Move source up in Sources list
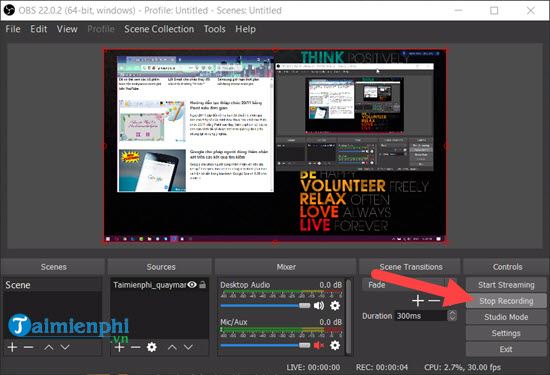 pos(172,347)
